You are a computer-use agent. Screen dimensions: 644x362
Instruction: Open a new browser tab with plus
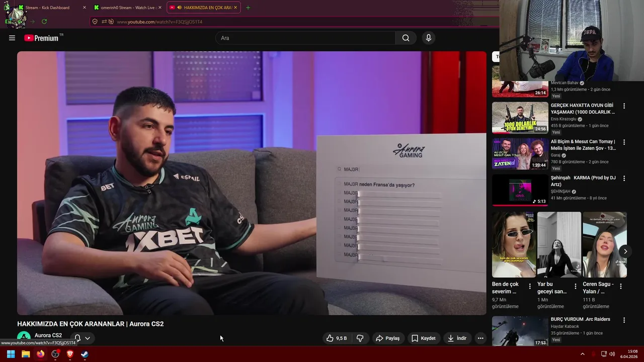(x=248, y=8)
